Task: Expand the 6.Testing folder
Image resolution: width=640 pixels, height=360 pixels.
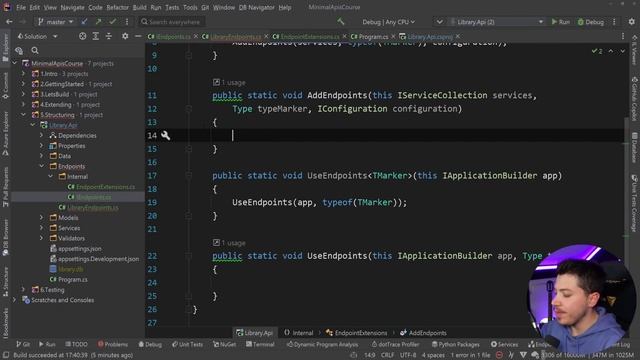Action: 23,290
